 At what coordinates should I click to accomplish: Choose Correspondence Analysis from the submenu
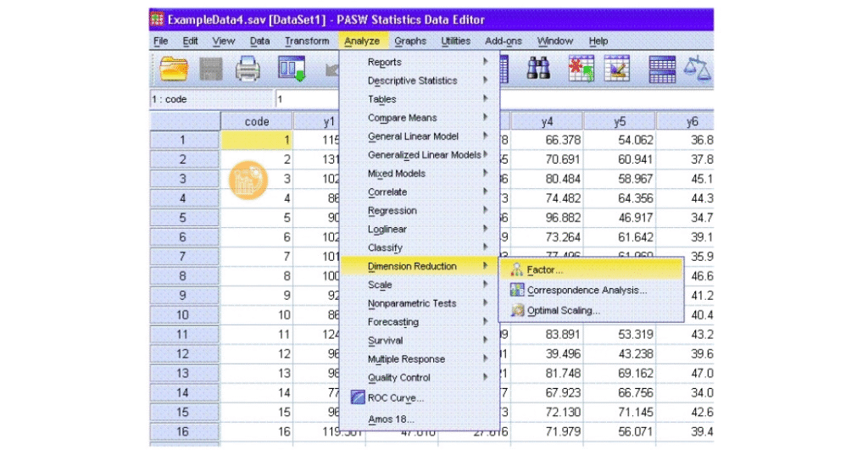coord(587,291)
